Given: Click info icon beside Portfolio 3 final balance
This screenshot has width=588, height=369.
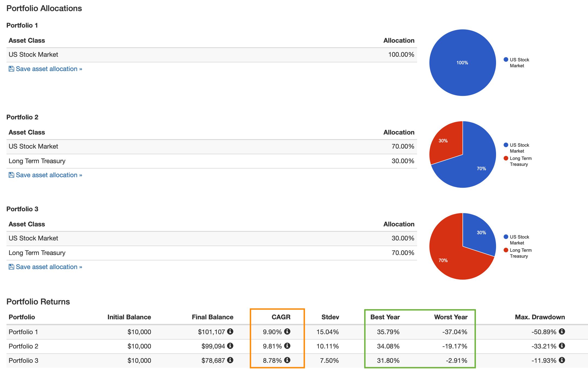Looking at the screenshot, I should coord(230,360).
